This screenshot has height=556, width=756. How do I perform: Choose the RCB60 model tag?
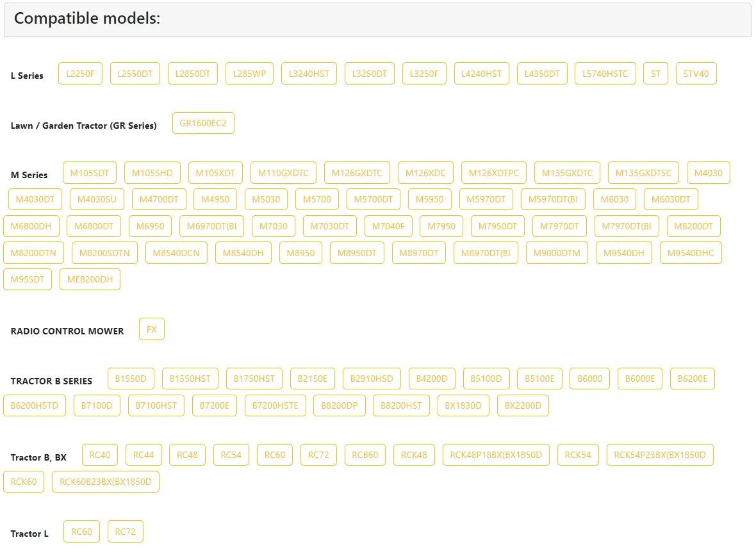pyautogui.click(x=365, y=455)
